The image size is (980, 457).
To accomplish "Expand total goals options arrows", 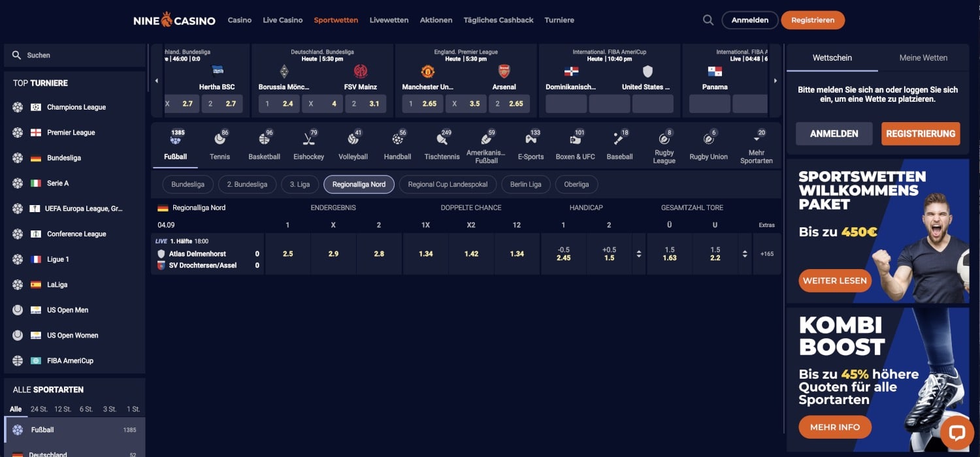I will tap(745, 254).
